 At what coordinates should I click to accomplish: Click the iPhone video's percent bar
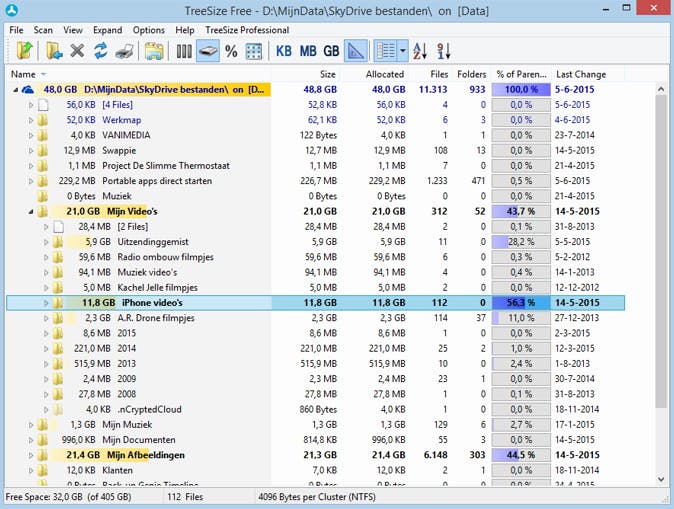tap(520, 302)
